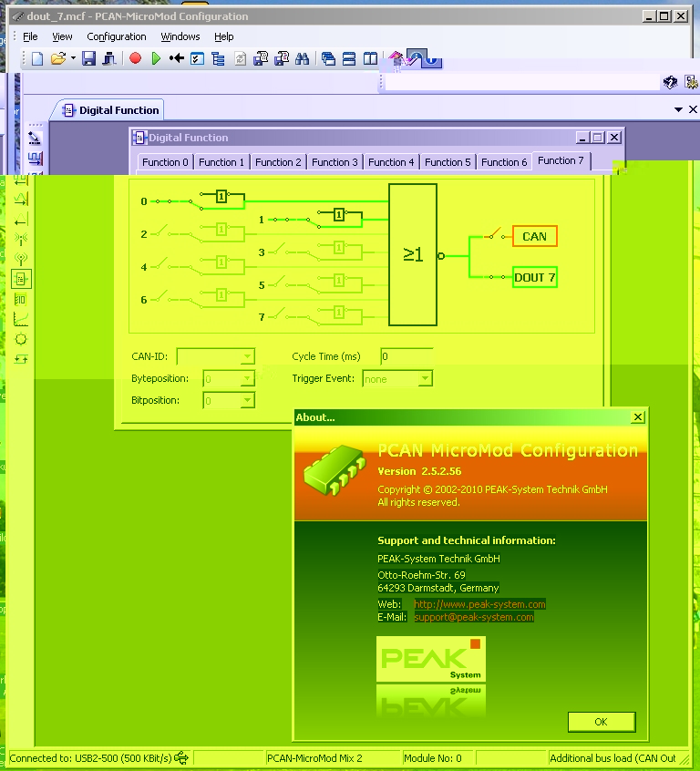Select the Function 7 tab
The image size is (700, 771).
pos(561,160)
